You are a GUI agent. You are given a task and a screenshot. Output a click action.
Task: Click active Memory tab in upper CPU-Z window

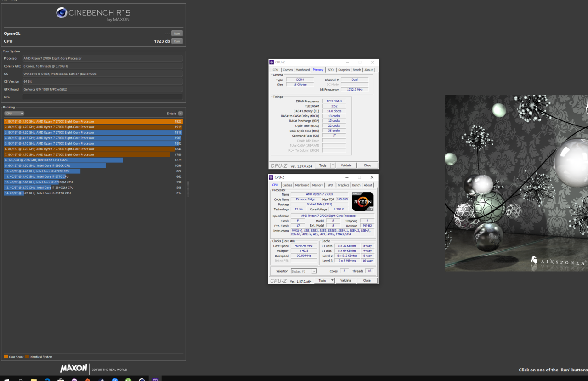click(x=318, y=70)
